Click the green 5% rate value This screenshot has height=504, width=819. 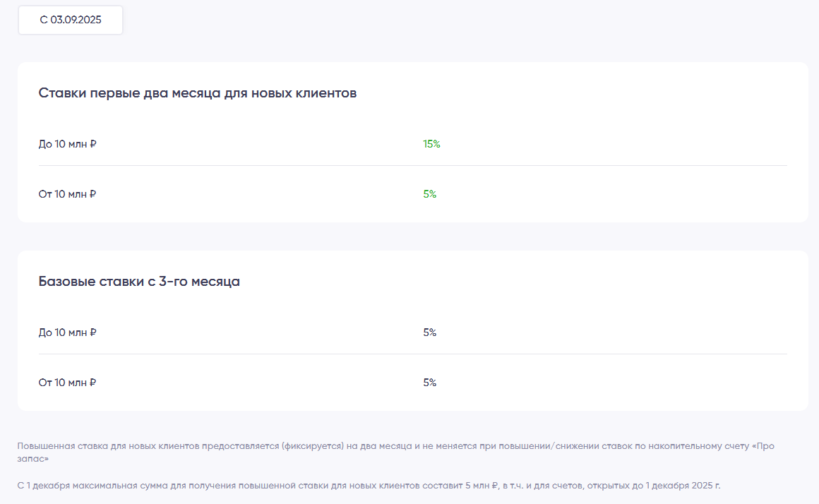coord(430,194)
